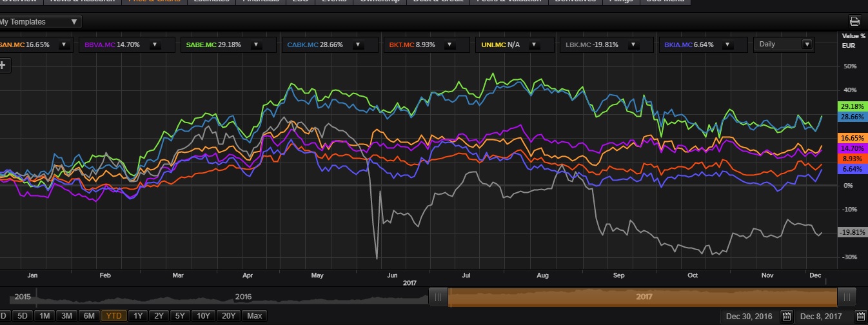The width and height of the screenshot is (868, 325).
Task: Set chart range to 1M
Action: (44, 316)
